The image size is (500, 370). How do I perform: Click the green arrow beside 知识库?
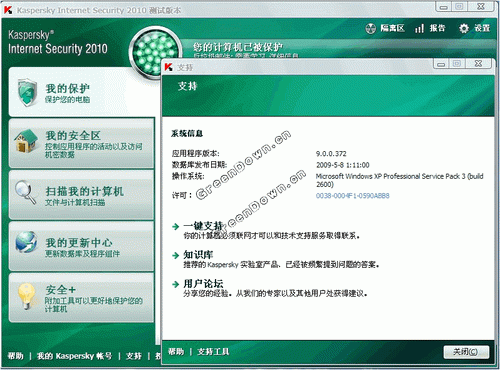(176, 255)
